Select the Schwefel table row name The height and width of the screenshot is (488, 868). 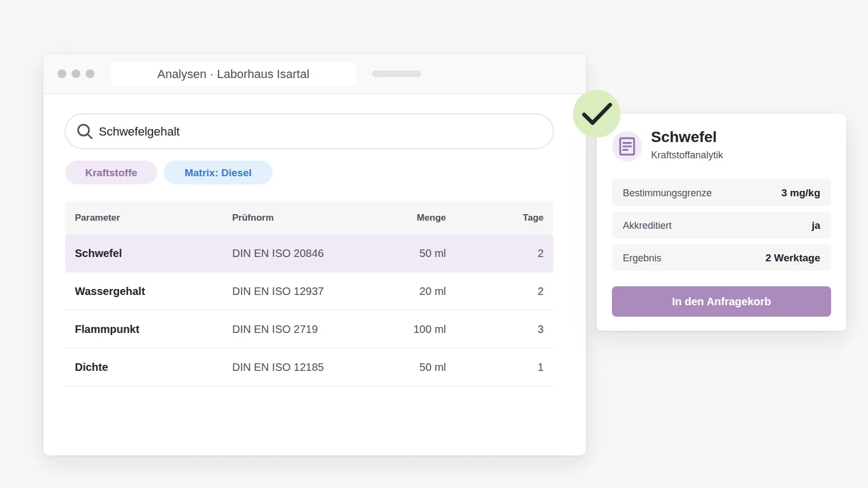98,253
